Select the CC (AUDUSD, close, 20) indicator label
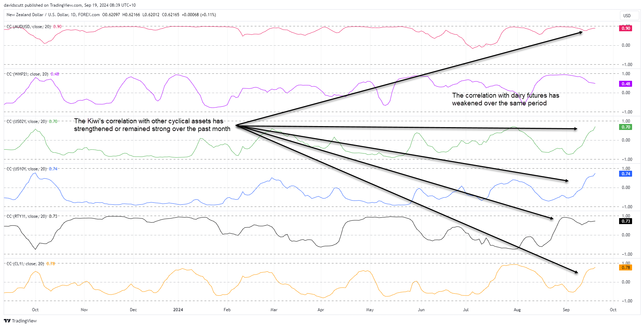This screenshot has height=327, width=644. click(29, 27)
